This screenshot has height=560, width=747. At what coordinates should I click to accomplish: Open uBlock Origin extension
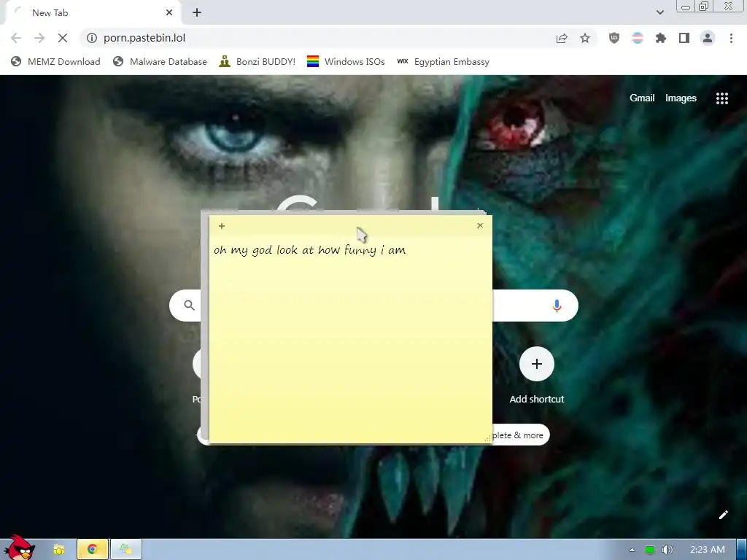click(614, 38)
